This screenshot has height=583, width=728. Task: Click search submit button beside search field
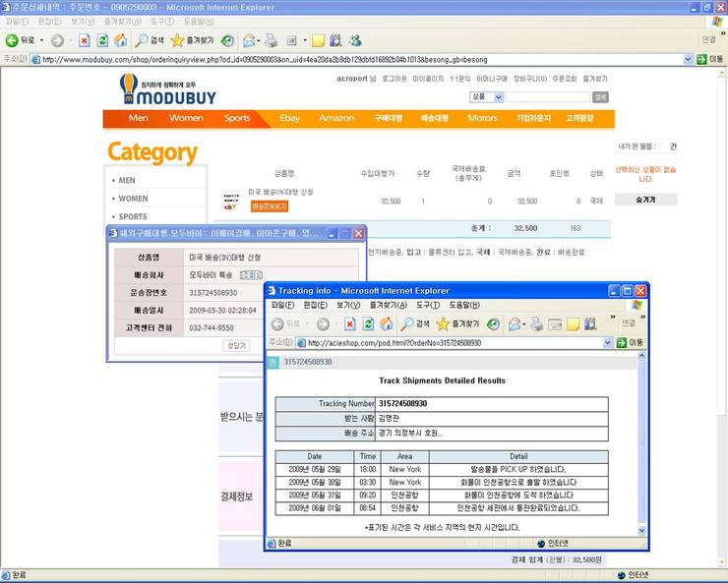pos(600,97)
